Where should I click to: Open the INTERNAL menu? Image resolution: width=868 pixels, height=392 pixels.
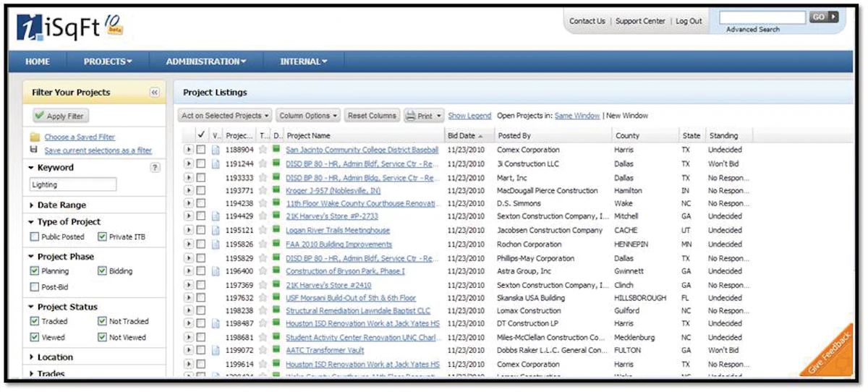click(304, 61)
